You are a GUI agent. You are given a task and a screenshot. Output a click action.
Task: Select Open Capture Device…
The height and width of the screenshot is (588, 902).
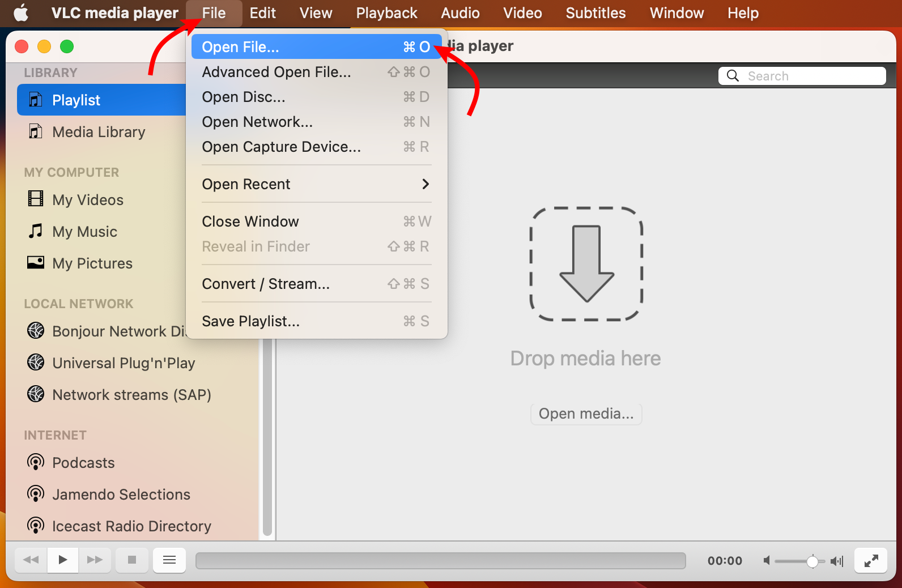[x=317, y=147]
